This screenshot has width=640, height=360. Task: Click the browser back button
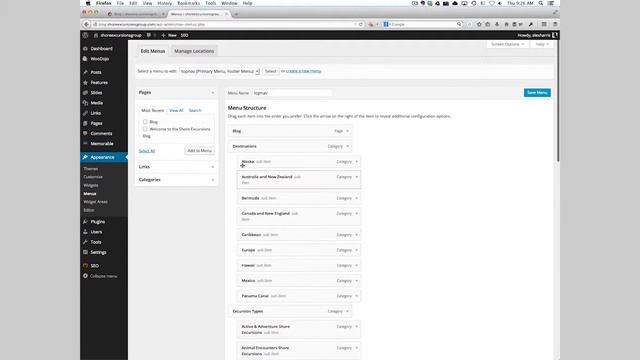click(86, 24)
